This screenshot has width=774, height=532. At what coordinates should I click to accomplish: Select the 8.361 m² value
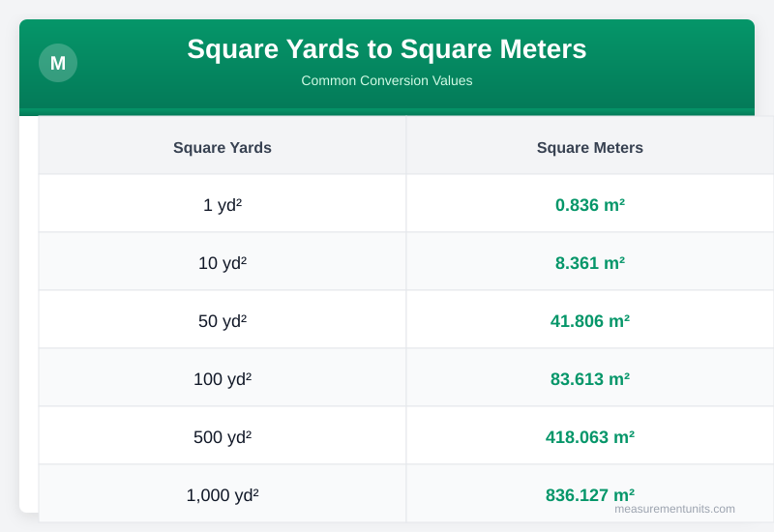(590, 263)
